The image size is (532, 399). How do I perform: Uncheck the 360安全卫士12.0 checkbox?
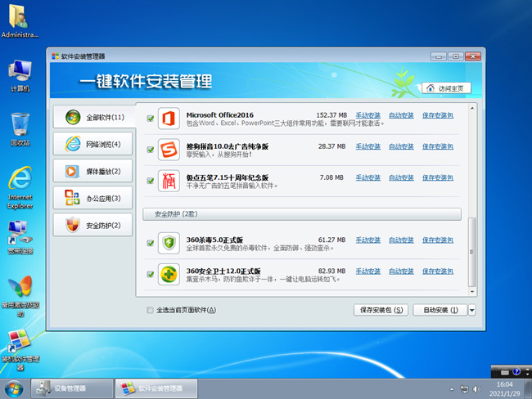[151, 274]
